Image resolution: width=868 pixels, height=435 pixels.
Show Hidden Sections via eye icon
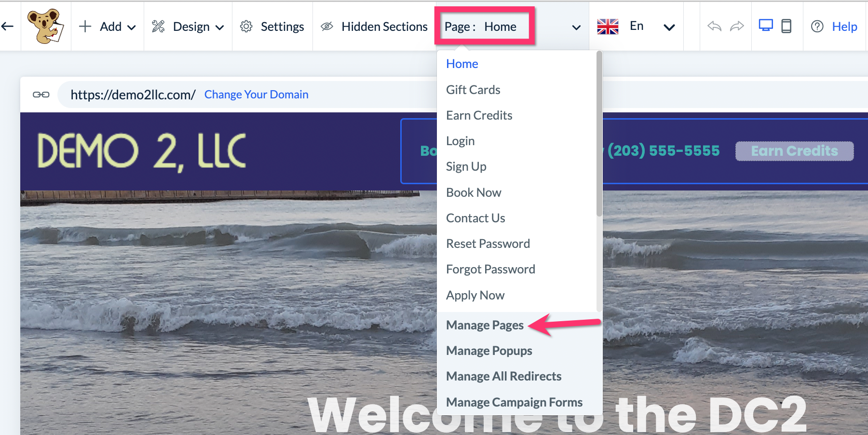327,27
